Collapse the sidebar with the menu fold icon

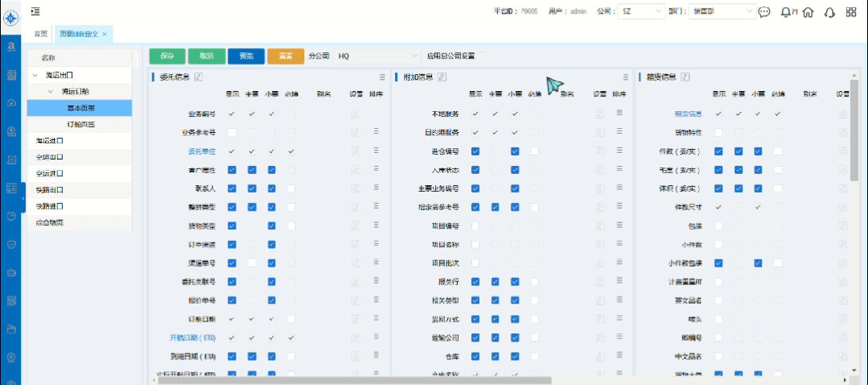pyautogui.click(x=36, y=11)
